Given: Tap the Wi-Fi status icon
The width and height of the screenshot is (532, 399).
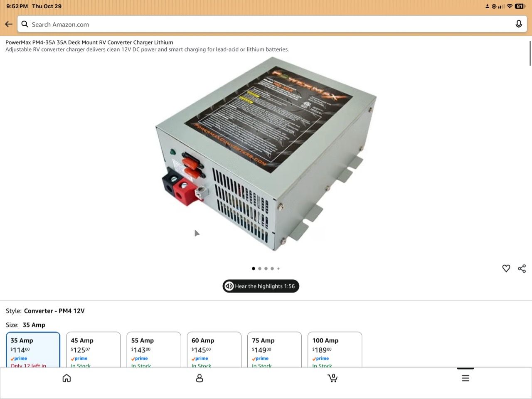Looking at the screenshot, I should click(510, 6).
